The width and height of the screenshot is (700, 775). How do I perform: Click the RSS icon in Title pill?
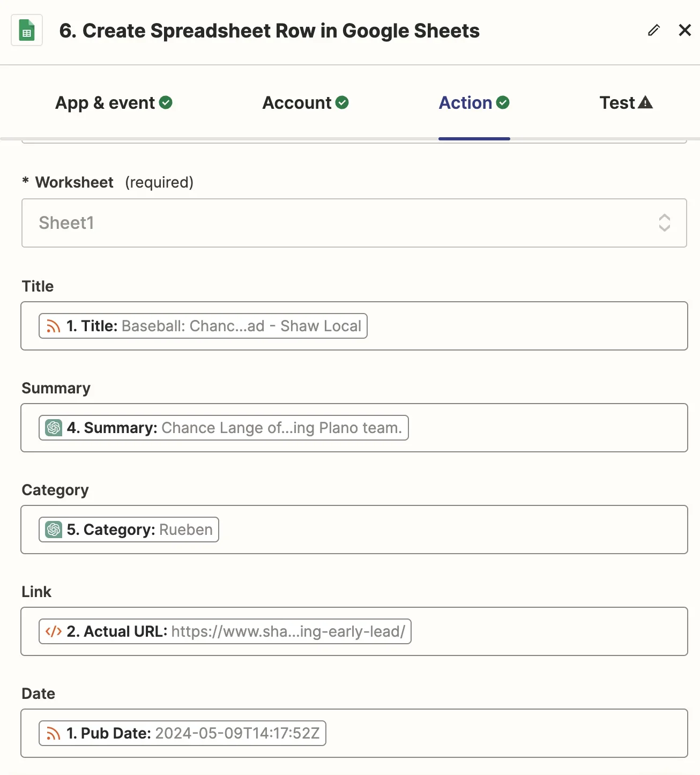[x=53, y=326]
